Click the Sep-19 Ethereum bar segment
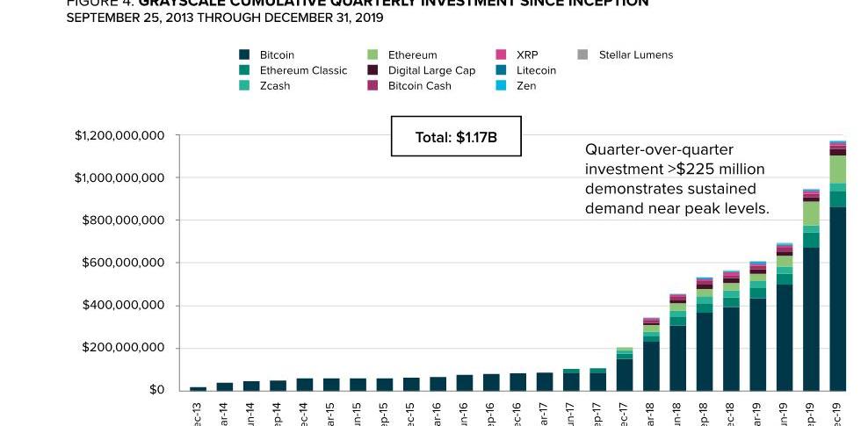 pos(811,213)
